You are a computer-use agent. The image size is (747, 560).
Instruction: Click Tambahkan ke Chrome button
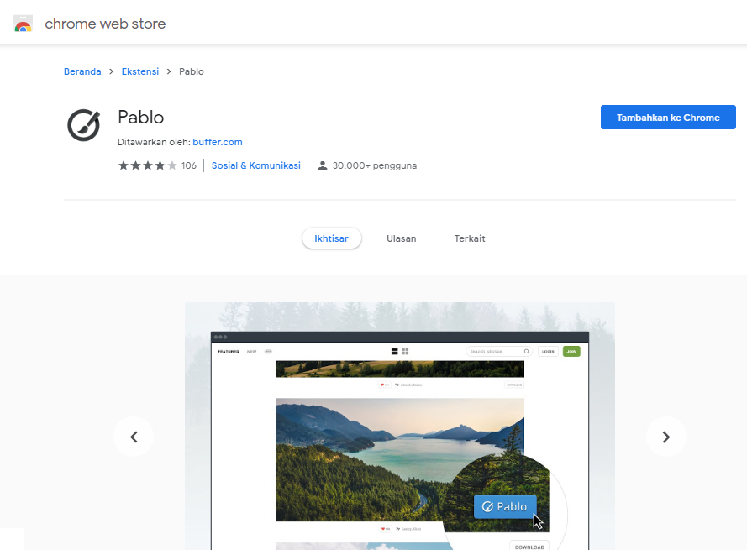(668, 118)
